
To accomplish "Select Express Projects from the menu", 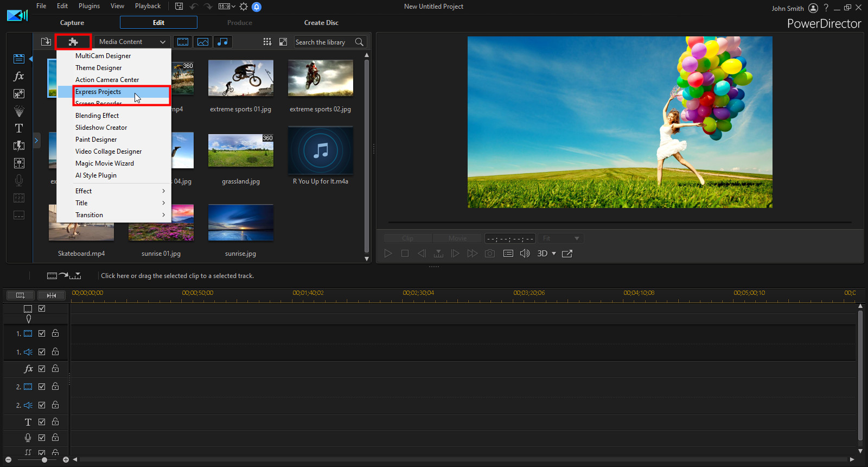I will click(x=98, y=92).
